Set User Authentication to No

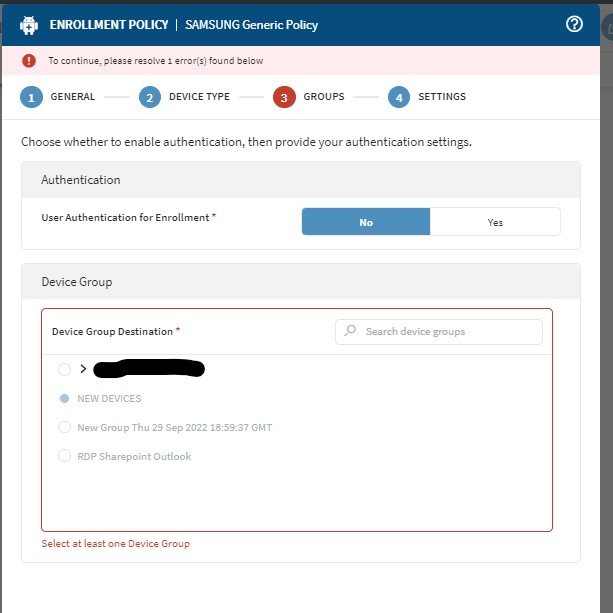click(366, 222)
